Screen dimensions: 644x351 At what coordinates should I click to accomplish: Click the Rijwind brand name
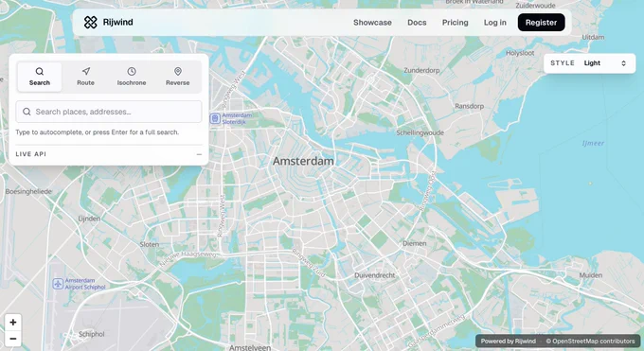click(x=117, y=22)
